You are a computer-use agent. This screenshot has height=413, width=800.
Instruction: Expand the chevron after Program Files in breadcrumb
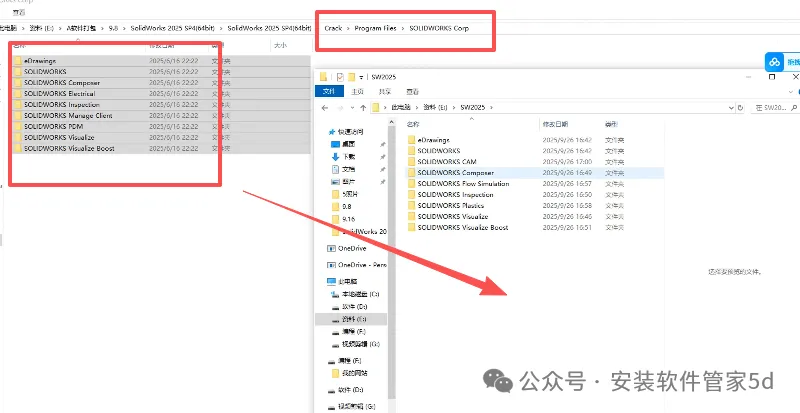(403, 29)
